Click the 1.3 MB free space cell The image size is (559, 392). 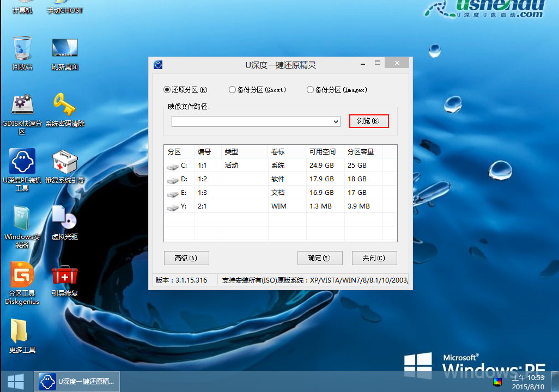pos(320,206)
